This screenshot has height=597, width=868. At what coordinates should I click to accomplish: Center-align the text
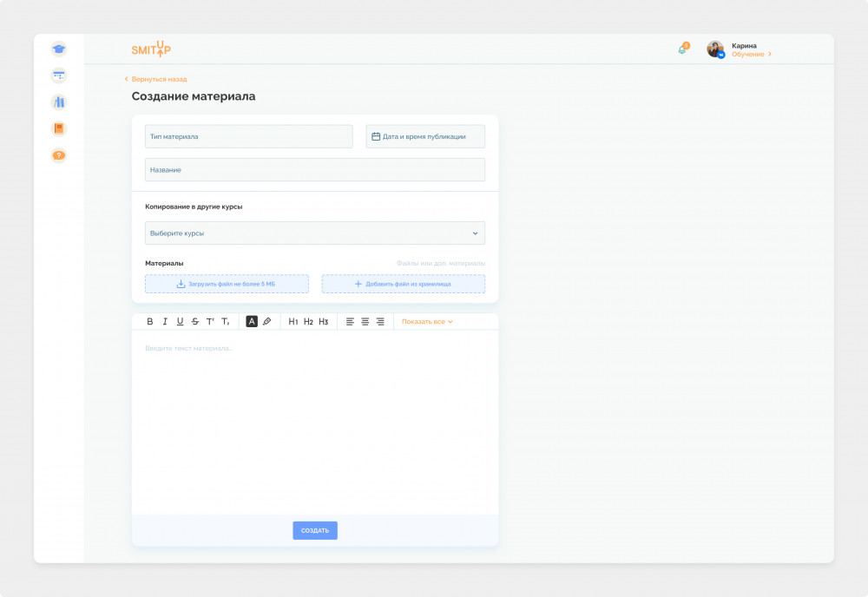(x=365, y=321)
